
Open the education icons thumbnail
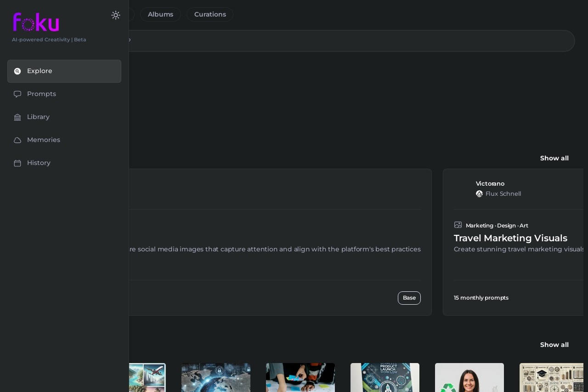point(552,377)
